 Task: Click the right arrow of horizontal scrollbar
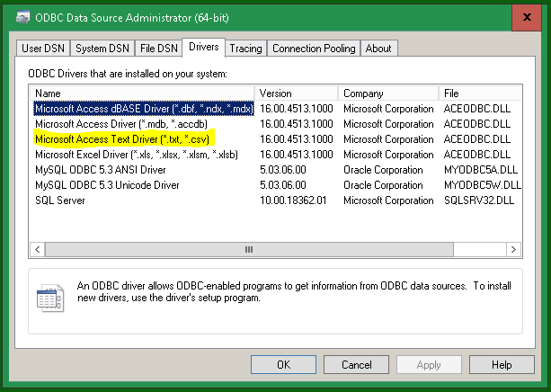513,249
